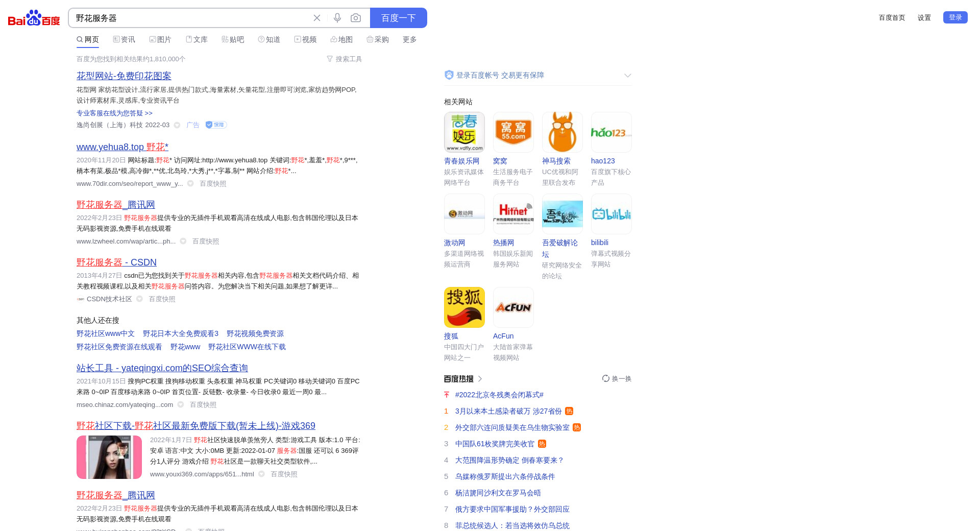Image resolution: width=980 pixels, height=531 pixels.
Task: Clear the search box with X icon
Action: (317, 18)
